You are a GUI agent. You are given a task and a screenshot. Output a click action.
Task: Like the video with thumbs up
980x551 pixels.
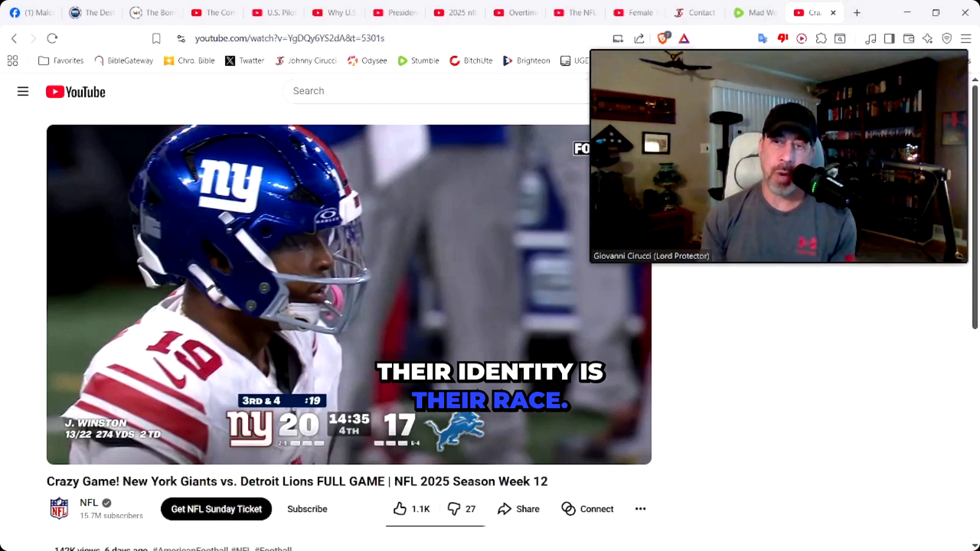pos(412,509)
